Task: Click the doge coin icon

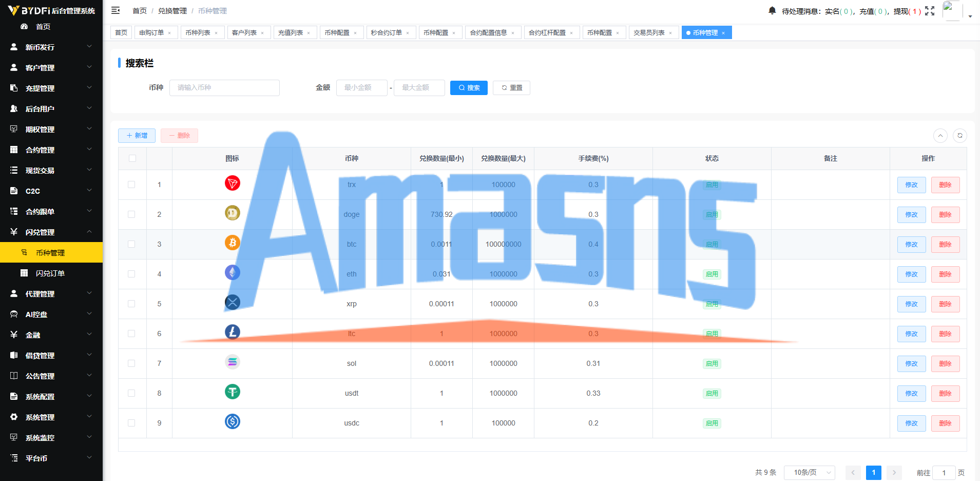Action: [233, 213]
